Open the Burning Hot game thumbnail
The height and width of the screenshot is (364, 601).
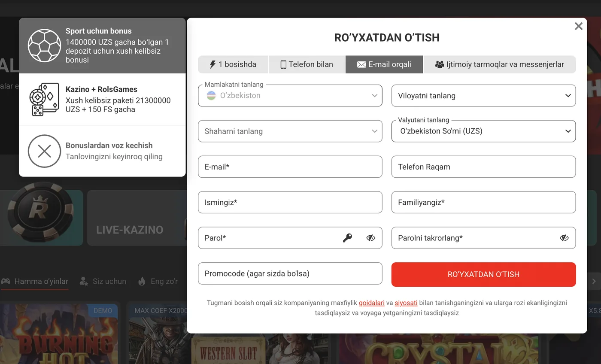pyautogui.click(x=59, y=334)
